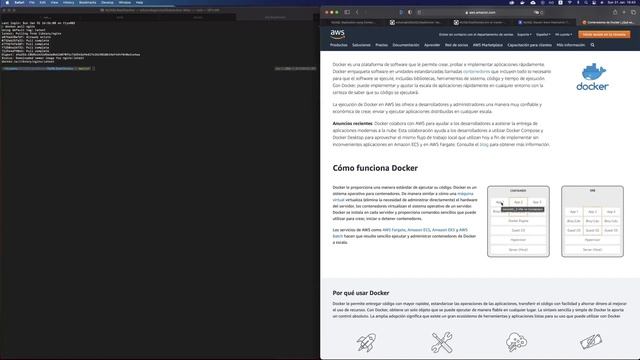Click the aws.amazon.com address bar
This screenshot has height=360, width=640.
pyautogui.click(x=480, y=12)
